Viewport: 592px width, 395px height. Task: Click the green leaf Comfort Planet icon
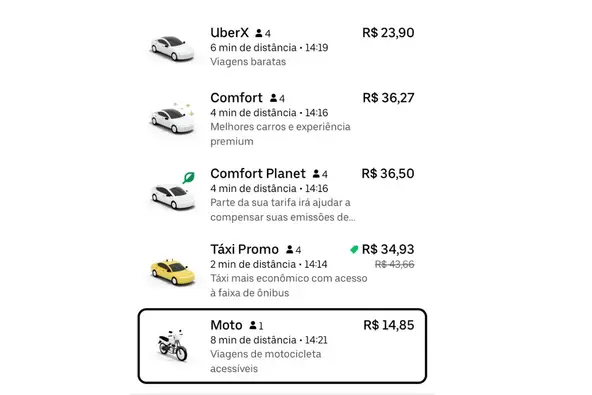[188, 177]
